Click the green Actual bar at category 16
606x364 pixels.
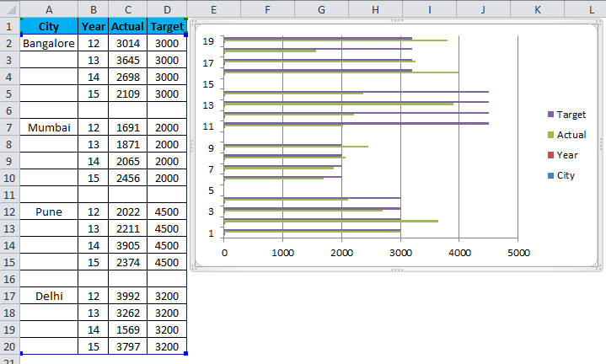(341, 72)
